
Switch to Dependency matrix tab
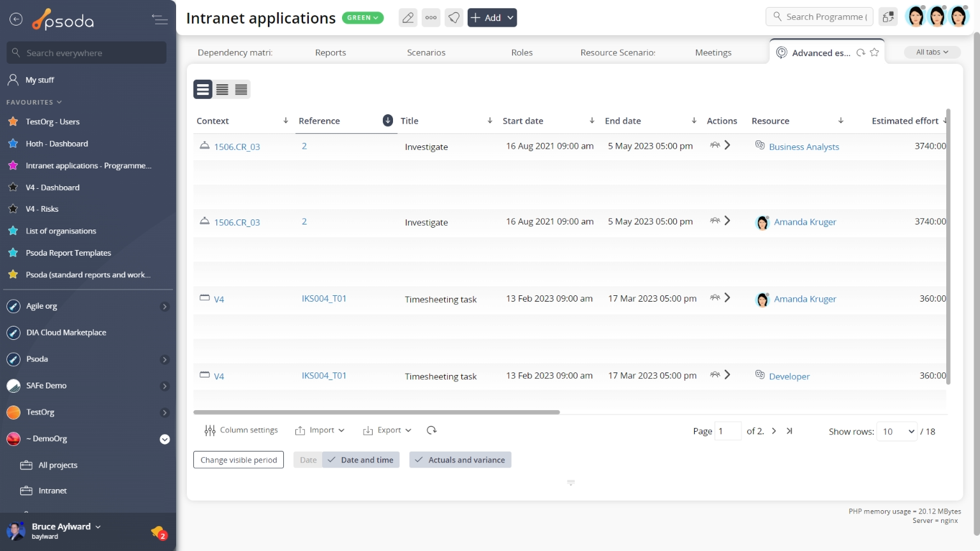pos(235,53)
